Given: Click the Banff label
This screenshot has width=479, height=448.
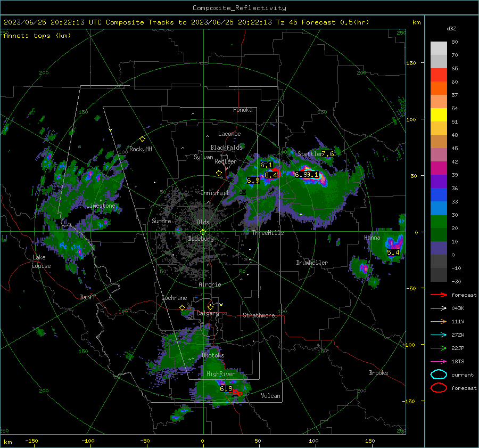Looking at the screenshot, I should point(88,297).
